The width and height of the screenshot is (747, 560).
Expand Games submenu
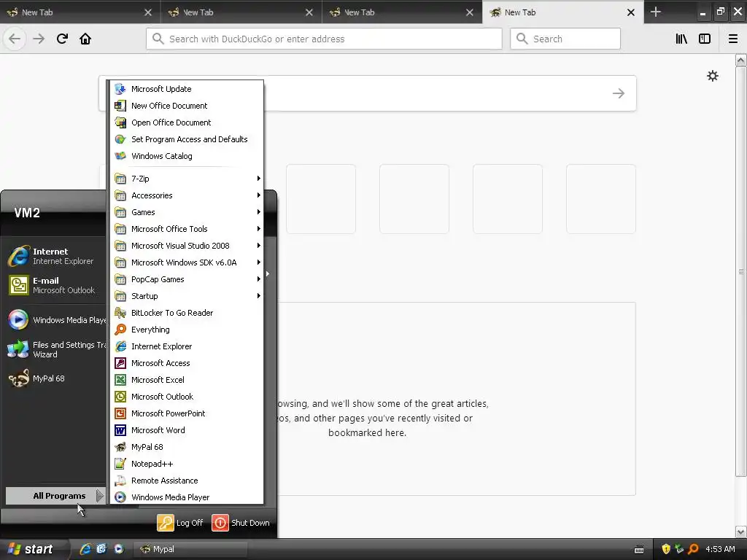pyautogui.click(x=187, y=212)
